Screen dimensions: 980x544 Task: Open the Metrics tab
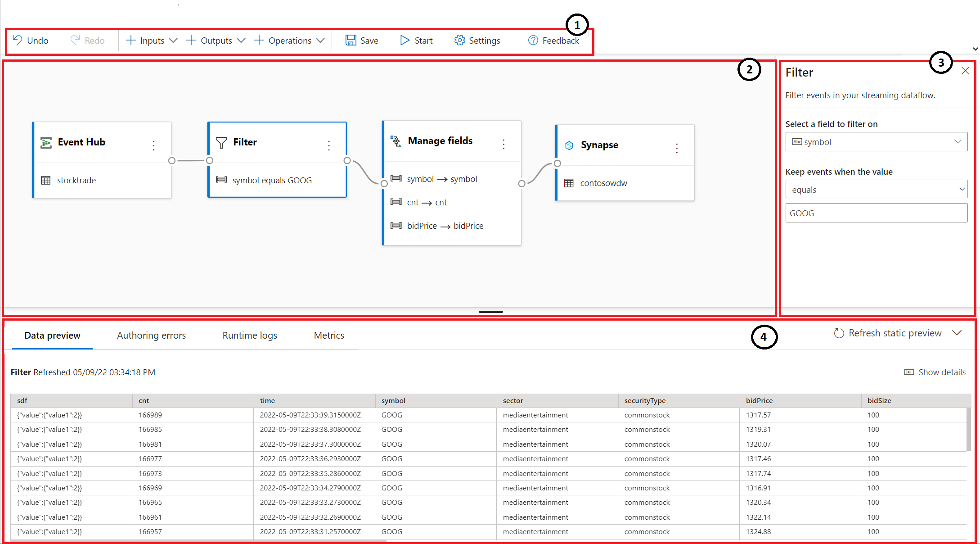pyautogui.click(x=329, y=335)
